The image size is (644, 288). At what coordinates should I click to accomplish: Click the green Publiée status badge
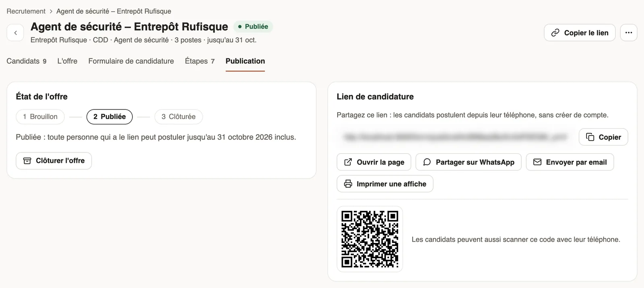[x=253, y=27]
